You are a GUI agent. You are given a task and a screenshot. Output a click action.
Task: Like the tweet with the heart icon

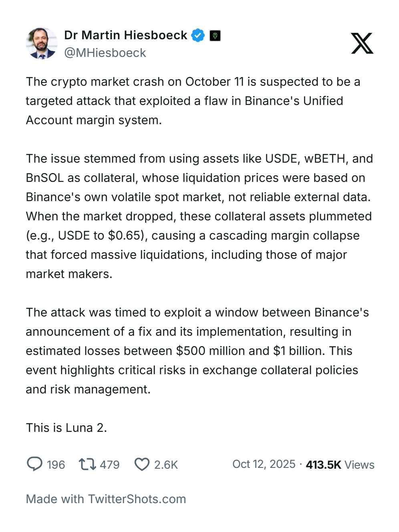(141, 464)
